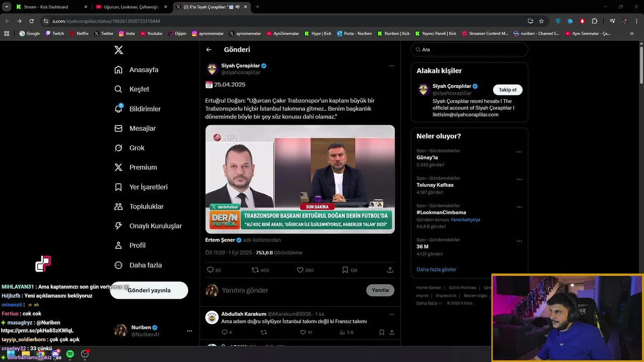
Task: Open Grok in the sidebar
Action: (129, 148)
